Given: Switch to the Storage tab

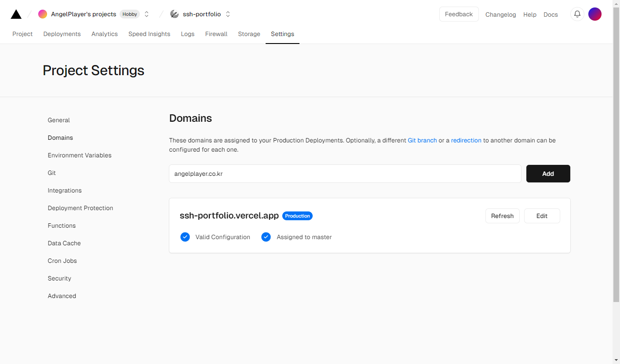Looking at the screenshot, I should click(249, 34).
